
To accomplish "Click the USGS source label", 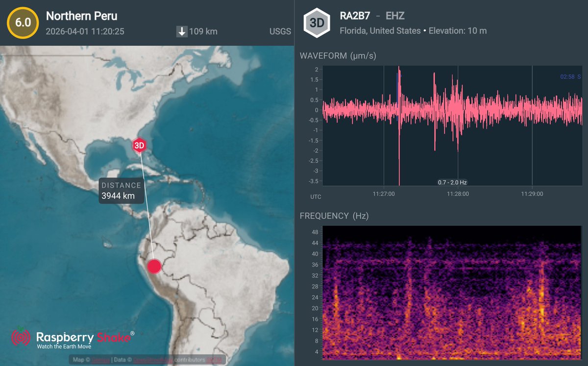I will pyautogui.click(x=280, y=32).
